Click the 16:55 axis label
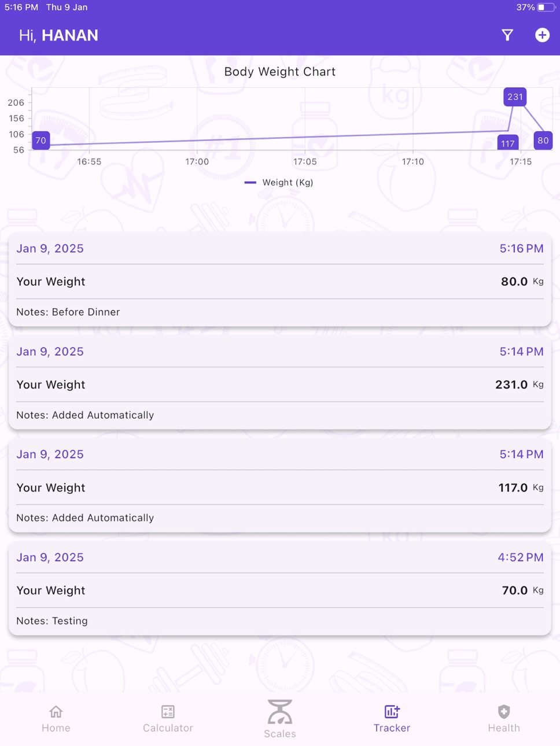The height and width of the screenshot is (746, 560). pos(89,162)
